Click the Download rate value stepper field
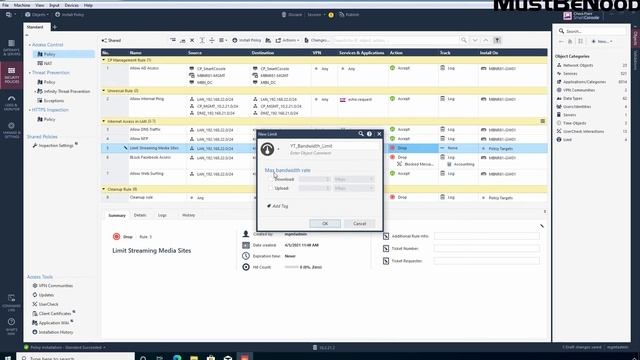The width and height of the screenshot is (640, 360). click(x=314, y=179)
